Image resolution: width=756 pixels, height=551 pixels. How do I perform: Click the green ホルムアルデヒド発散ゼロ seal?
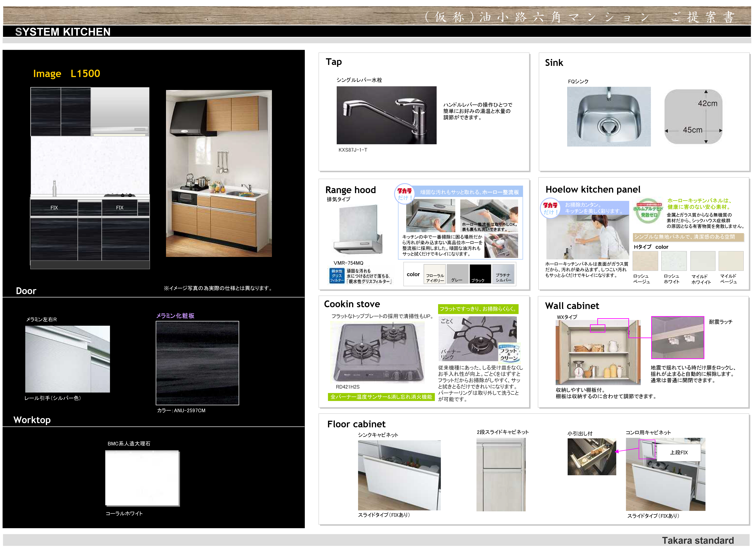tap(648, 211)
